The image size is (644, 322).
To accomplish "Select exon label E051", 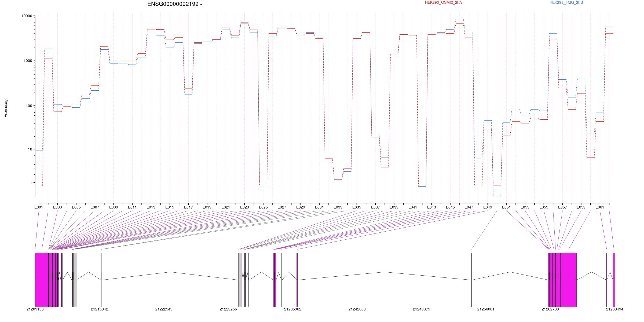I will pyautogui.click(x=506, y=207).
